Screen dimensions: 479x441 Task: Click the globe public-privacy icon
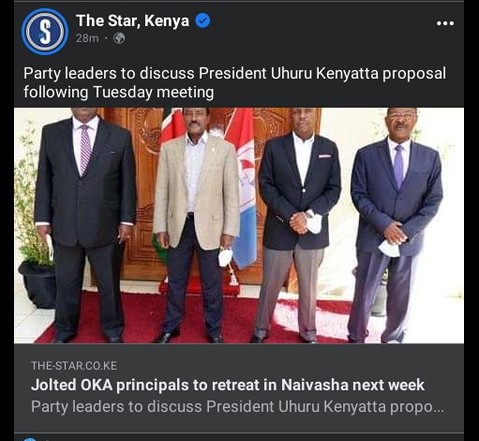click(x=119, y=38)
